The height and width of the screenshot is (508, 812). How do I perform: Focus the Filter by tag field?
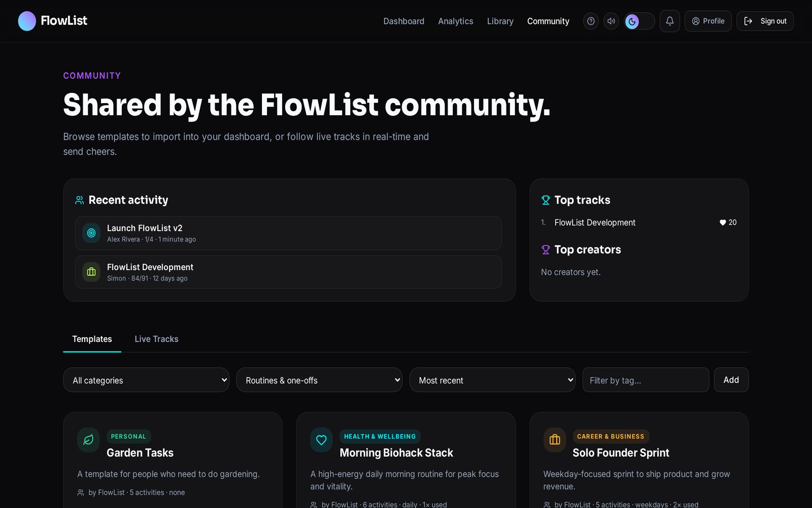[646, 380]
